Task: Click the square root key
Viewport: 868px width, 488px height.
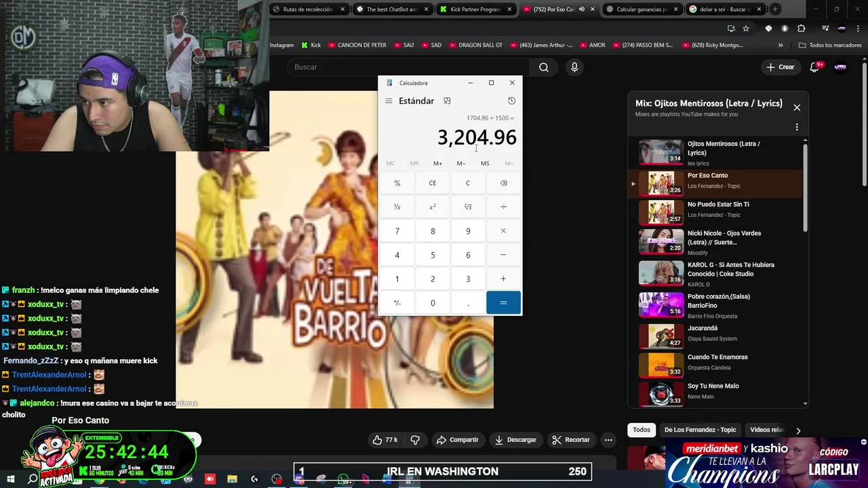Action: coord(468,207)
